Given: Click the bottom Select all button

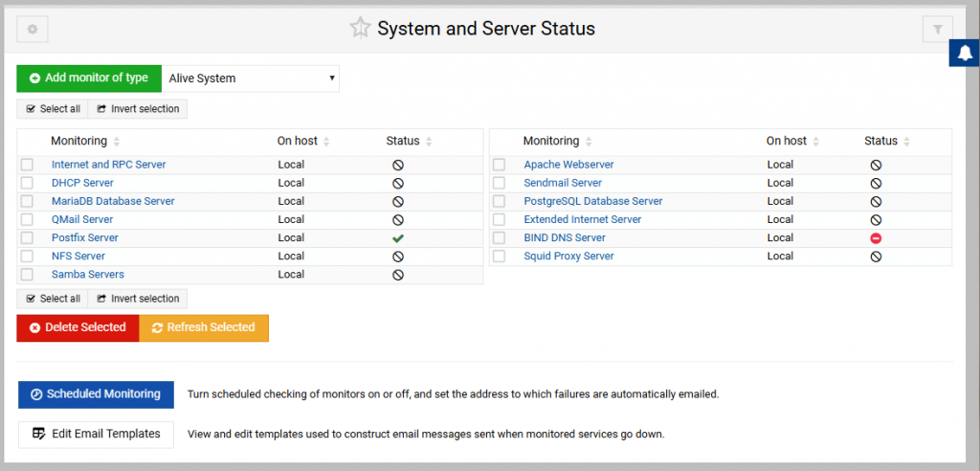Looking at the screenshot, I should pos(53,299).
